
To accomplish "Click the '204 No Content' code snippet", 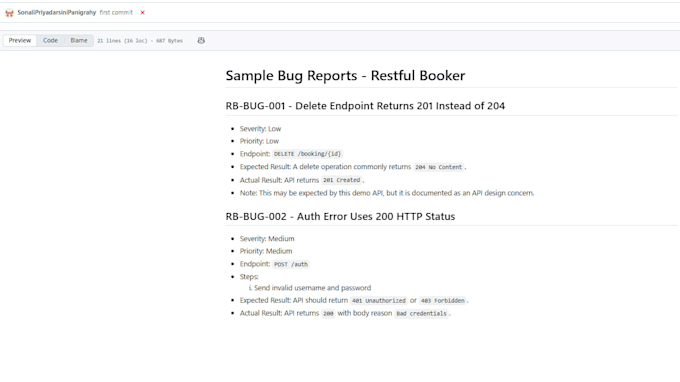I will click(438, 167).
